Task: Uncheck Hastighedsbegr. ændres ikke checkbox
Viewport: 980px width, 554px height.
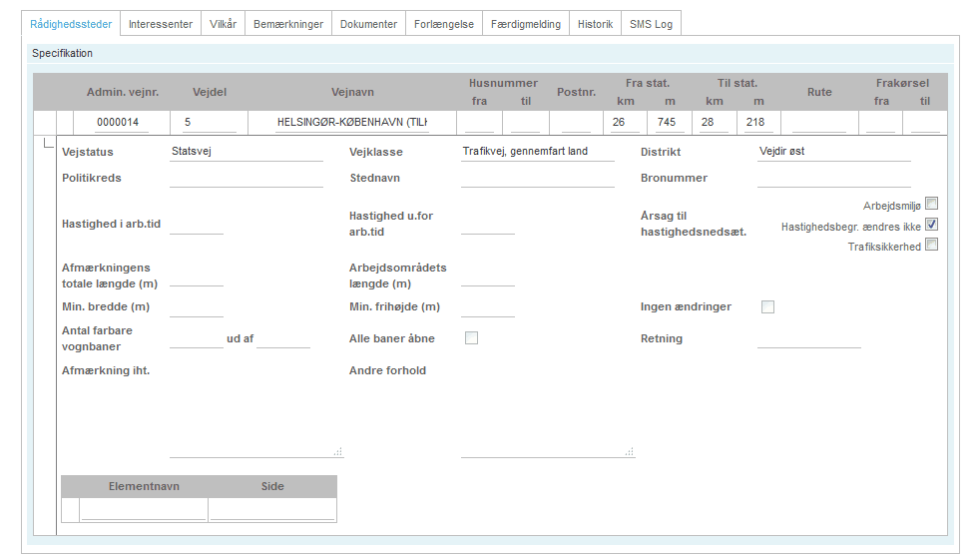Action: [x=931, y=226]
